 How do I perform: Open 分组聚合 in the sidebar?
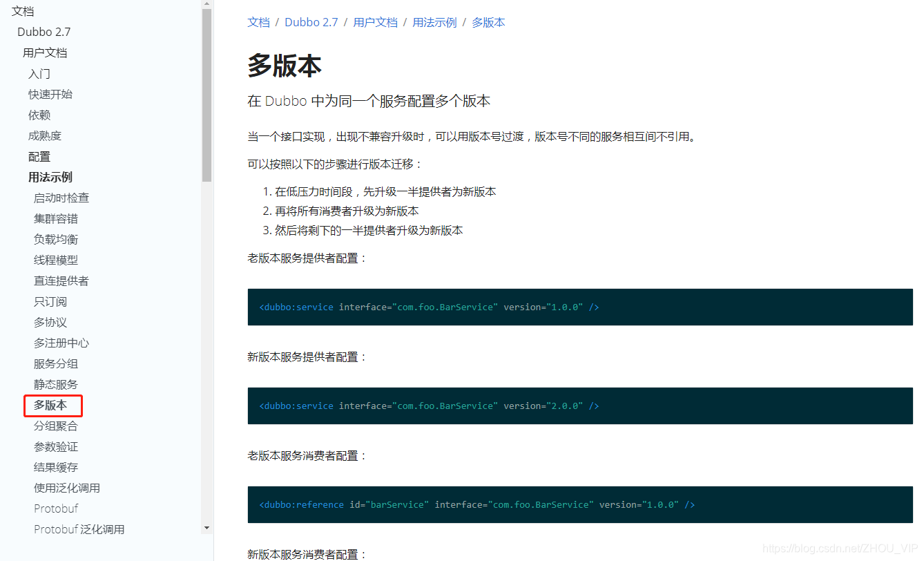point(56,426)
